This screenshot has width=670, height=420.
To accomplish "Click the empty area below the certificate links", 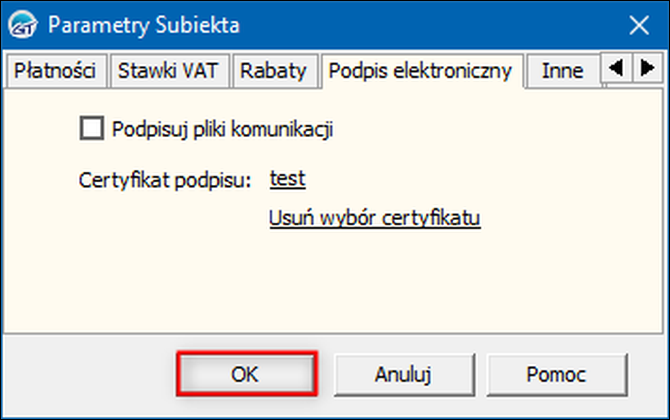I will [333, 282].
